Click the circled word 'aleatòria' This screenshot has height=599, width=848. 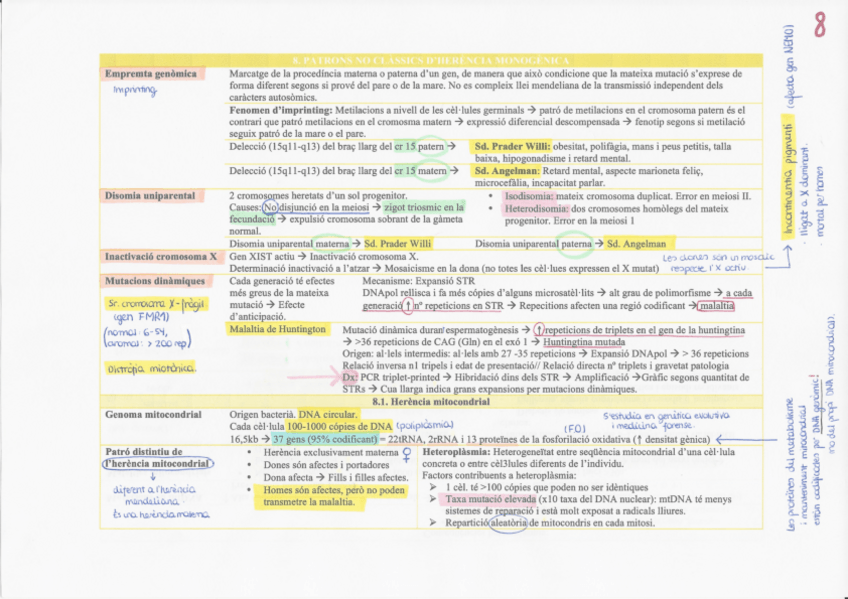coord(508,523)
